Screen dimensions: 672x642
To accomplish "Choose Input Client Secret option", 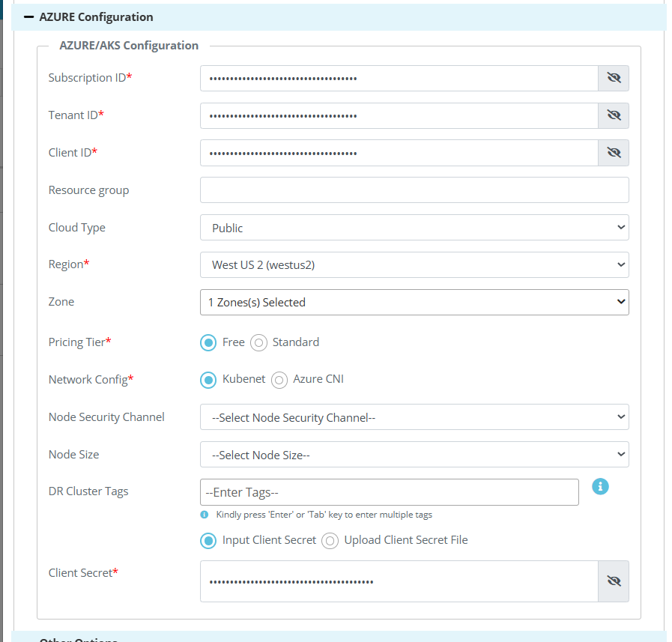I will (208, 540).
